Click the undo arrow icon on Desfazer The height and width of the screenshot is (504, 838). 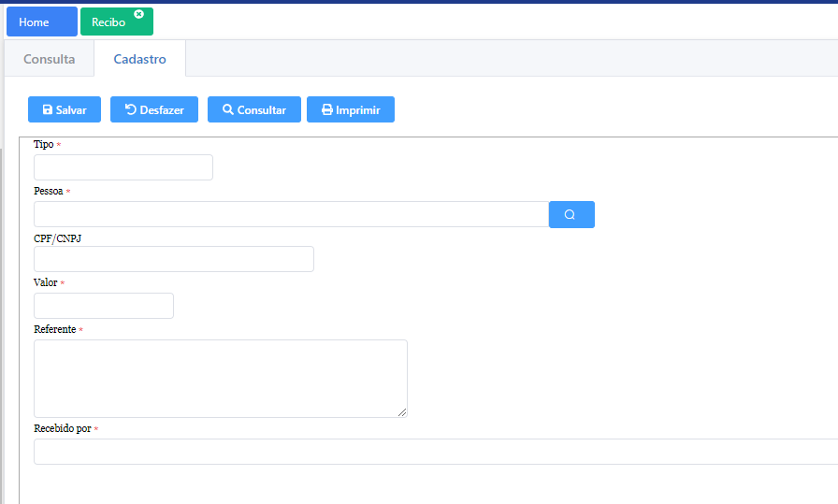(131, 110)
